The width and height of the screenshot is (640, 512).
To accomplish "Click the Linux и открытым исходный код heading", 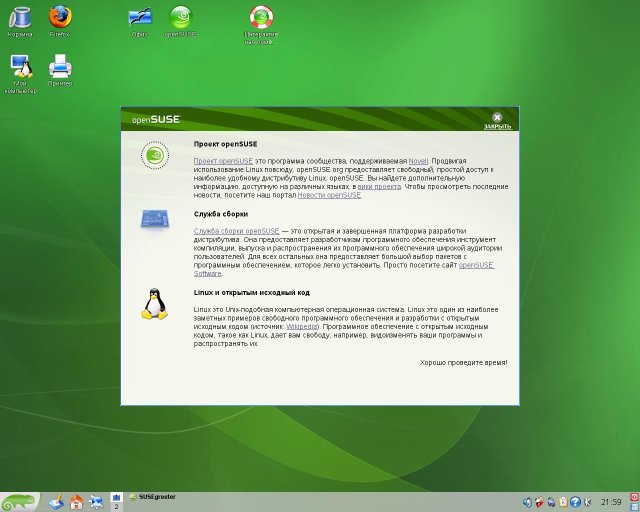I will (251, 293).
